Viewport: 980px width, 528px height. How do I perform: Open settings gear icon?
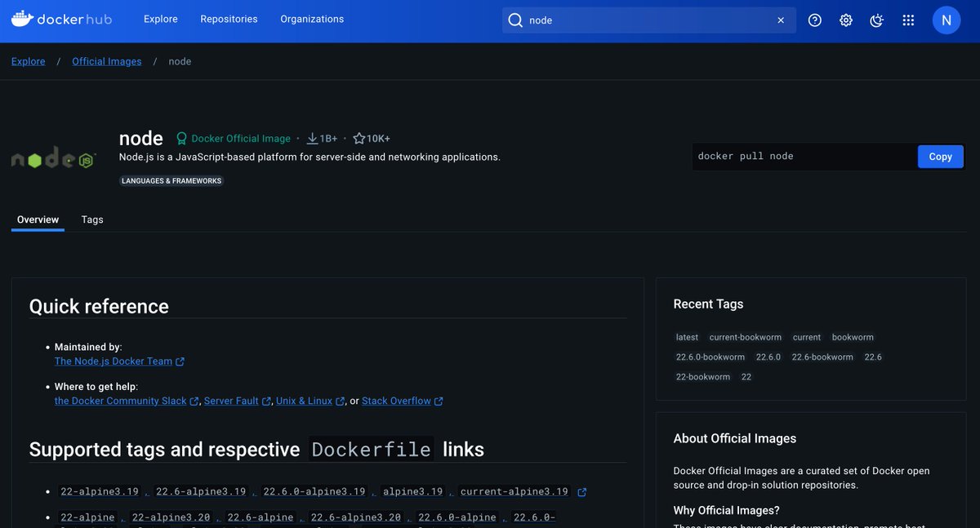tap(846, 20)
